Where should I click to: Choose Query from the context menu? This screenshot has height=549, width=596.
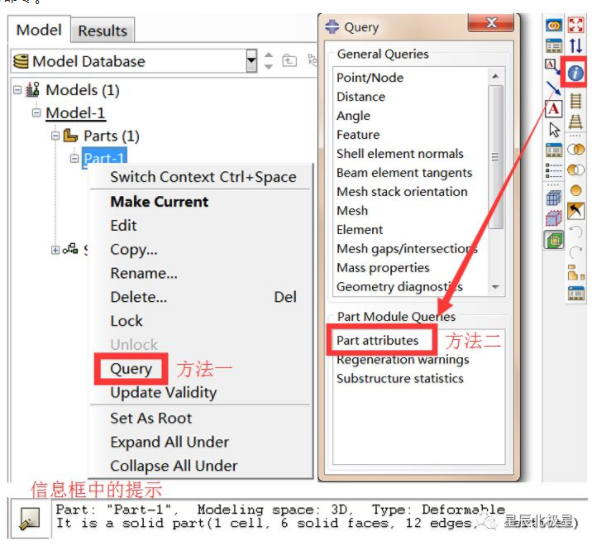tap(131, 369)
